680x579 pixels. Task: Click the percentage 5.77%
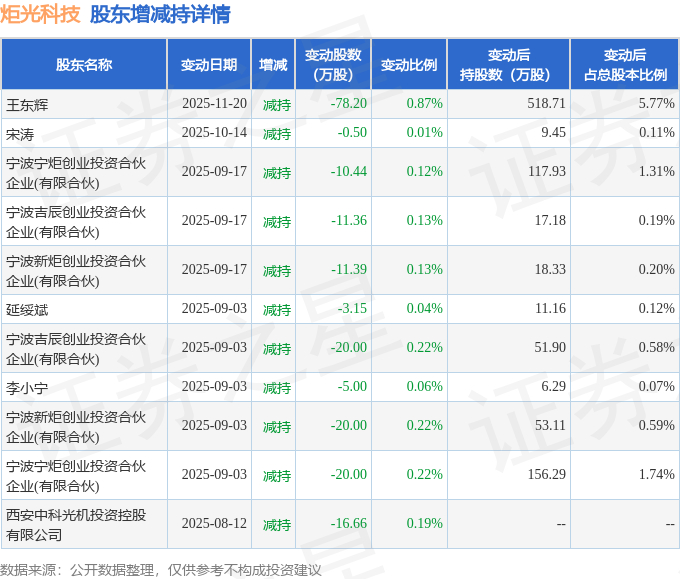(656, 103)
